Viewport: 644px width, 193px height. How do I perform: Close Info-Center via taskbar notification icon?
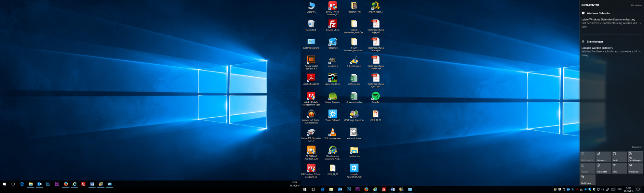click(638, 189)
